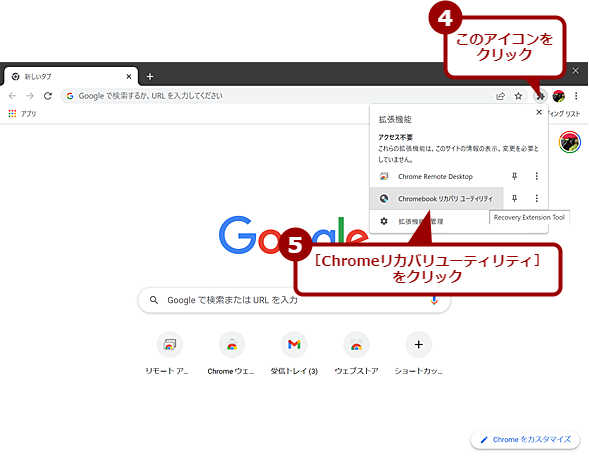Click the Chrome をカスタマイズ button
This screenshot has width=589, height=458.
pos(526,440)
